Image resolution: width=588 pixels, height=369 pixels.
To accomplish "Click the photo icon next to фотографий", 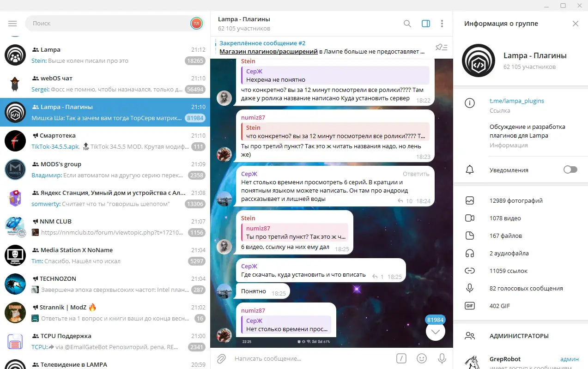I will pyautogui.click(x=470, y=201).
